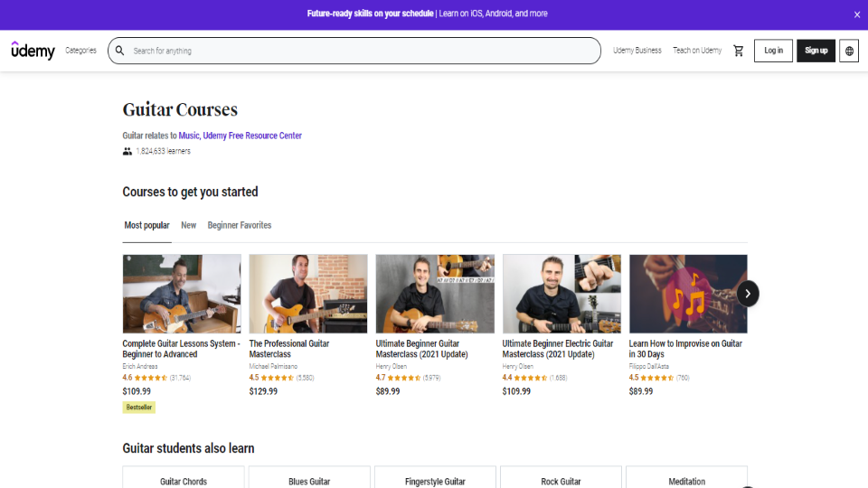The image size is (868, 488).
Task: Open Udemy Free Resource Center link
Action: 252,136
